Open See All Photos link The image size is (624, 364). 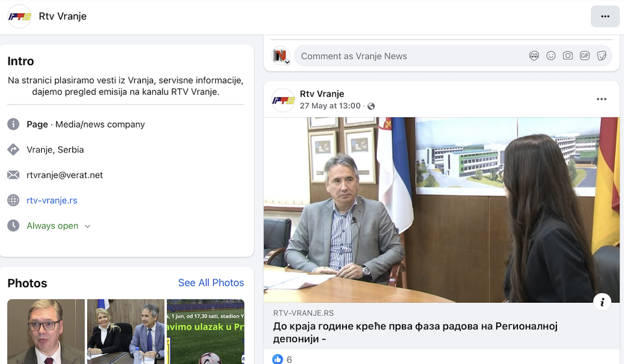211,283
